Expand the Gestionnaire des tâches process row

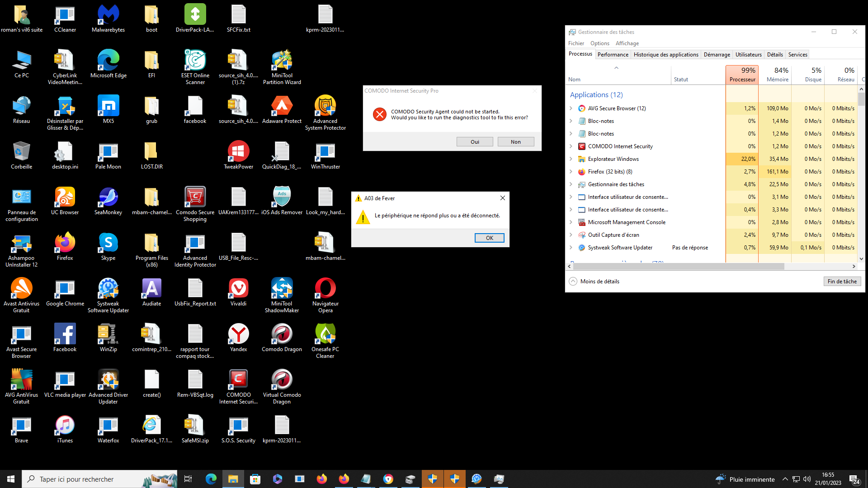571,184
